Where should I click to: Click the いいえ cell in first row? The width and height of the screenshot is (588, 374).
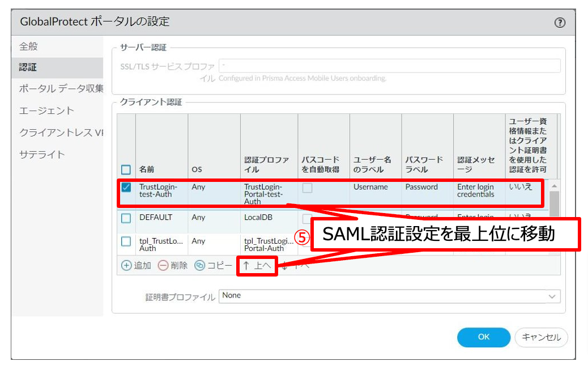click(x=521, y=187)
